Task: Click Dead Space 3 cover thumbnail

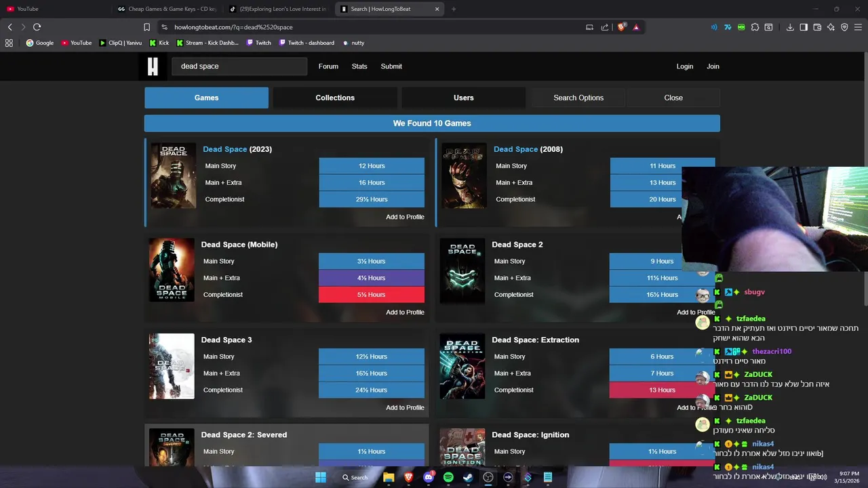Action: tap(172, 366)
